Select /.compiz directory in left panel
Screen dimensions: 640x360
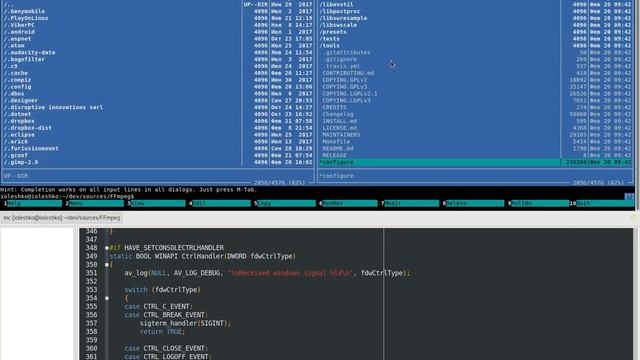(x=18, y=80)
